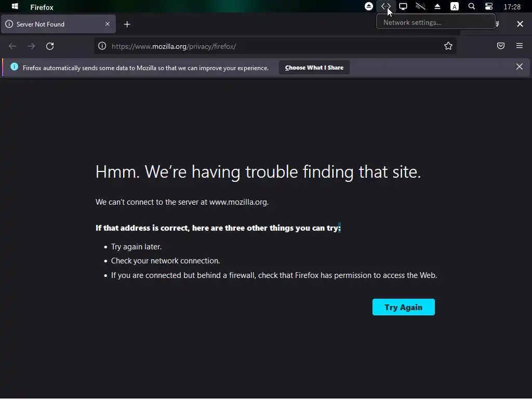Click the 'Hmm. We're having trouble' heading
The height and width of the screenshot is (399, 532).
(258, 172)
